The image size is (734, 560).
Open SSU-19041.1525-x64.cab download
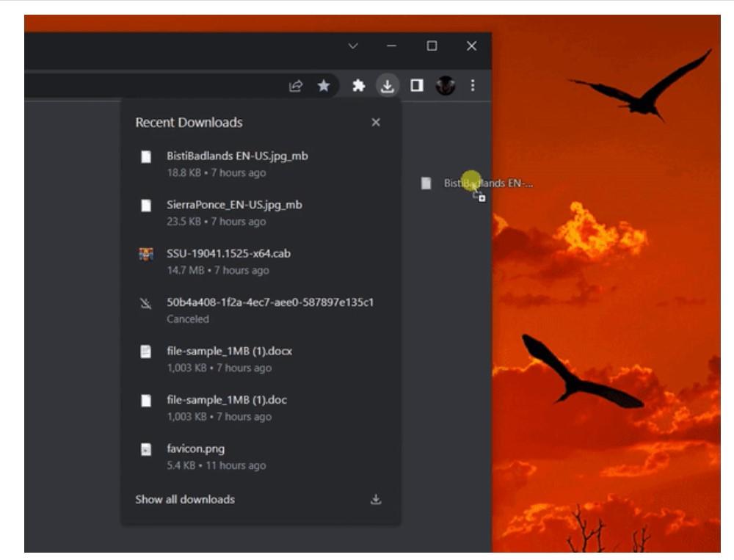pyautogui.click(x=228, y=253)
